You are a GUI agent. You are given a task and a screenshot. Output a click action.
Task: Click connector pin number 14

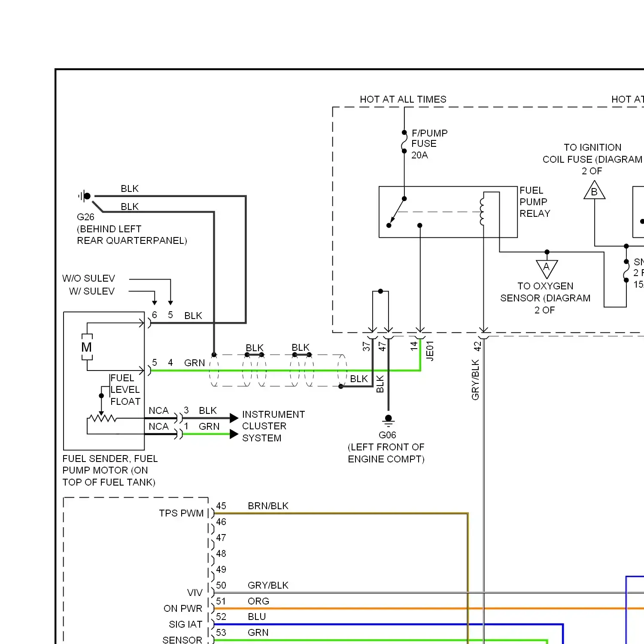pos(414,346)
